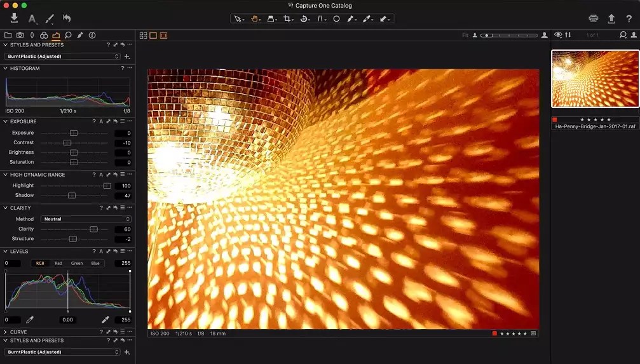640x364 pixels.
Task: Click the Print icon
Action: tap(594, 18)
